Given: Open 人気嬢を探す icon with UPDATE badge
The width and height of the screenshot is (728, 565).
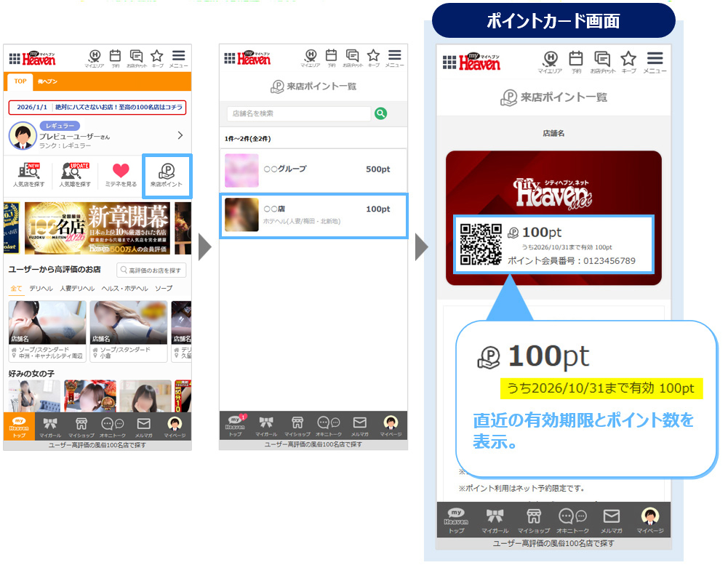Looking at the screenshot, I should (x=76, y=175).
